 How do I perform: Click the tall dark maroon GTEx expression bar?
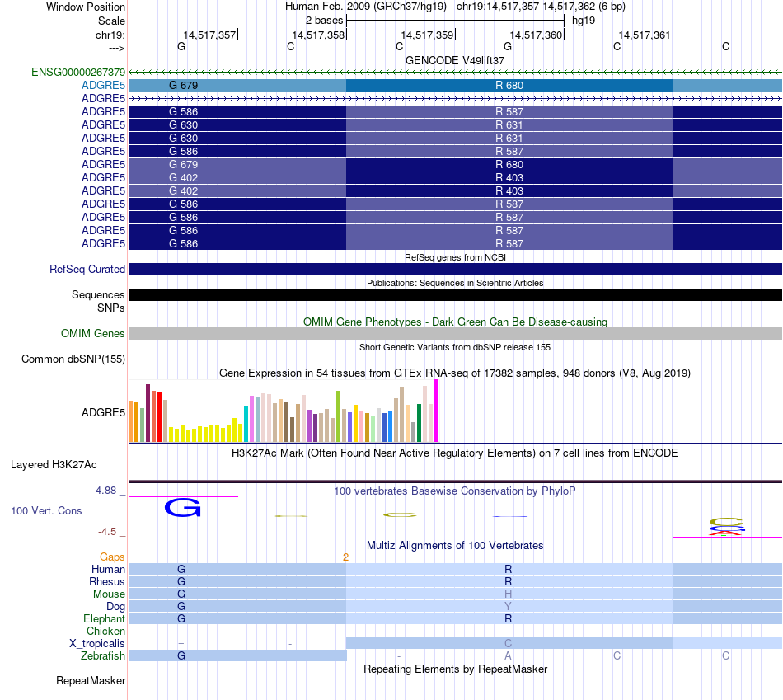point(148,413)
